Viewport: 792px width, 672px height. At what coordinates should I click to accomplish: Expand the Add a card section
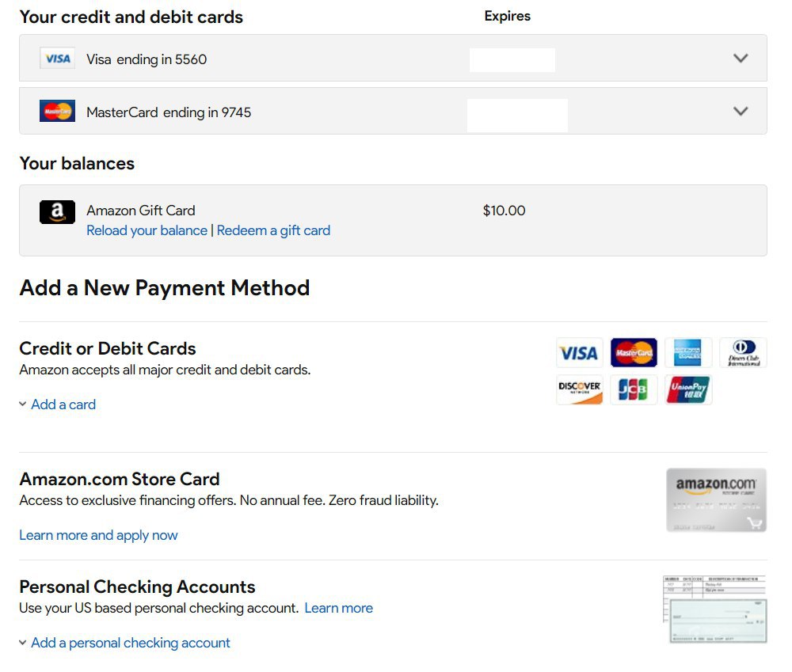pos(63,404)
